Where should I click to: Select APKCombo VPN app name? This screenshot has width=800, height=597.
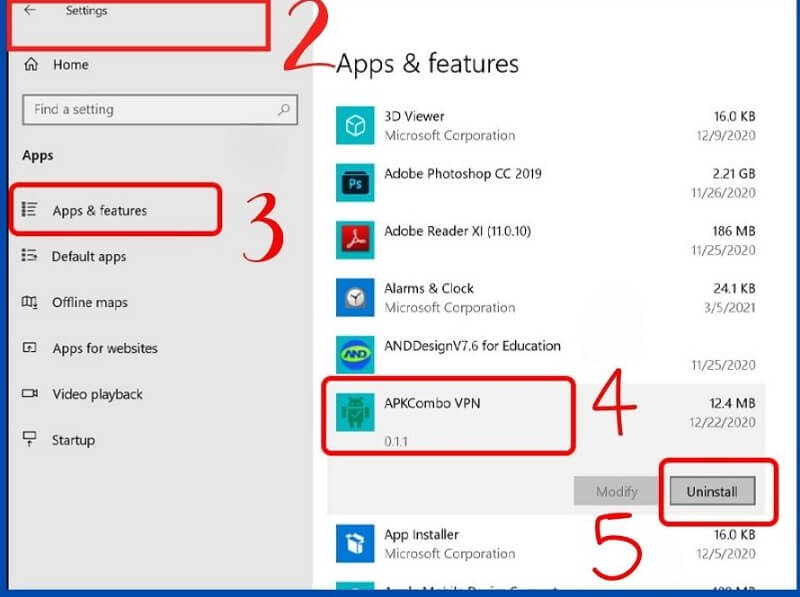coord(432,403)
